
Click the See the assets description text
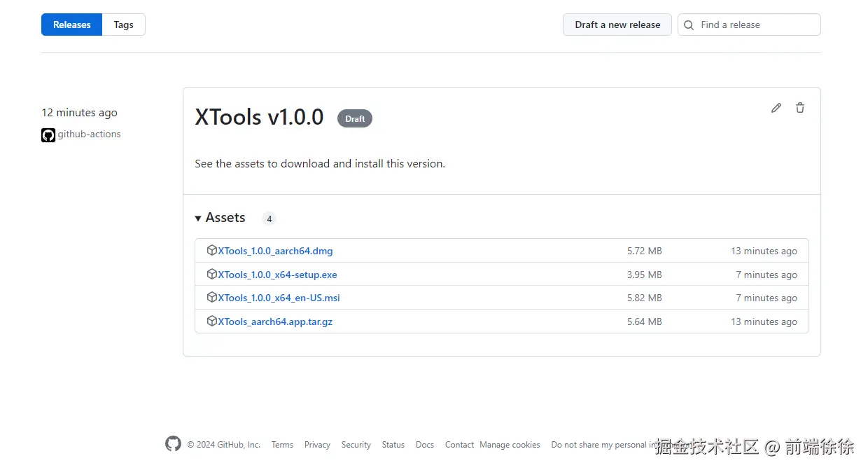320,164
